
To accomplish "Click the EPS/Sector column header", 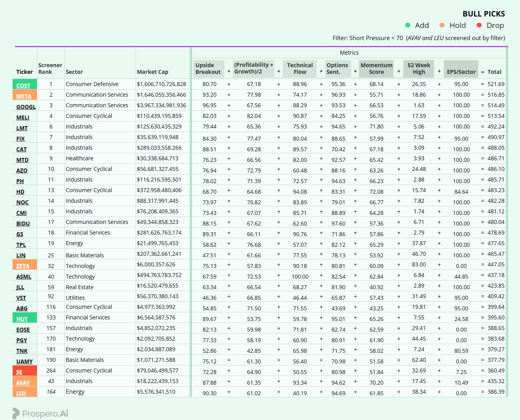I will [x=461, y=72].
